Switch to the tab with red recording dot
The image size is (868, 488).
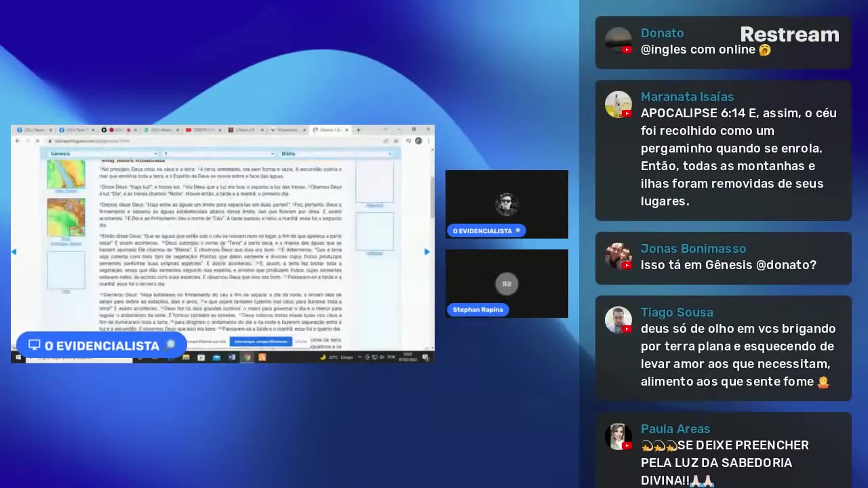pyautogui.click(x=119, y=129)
